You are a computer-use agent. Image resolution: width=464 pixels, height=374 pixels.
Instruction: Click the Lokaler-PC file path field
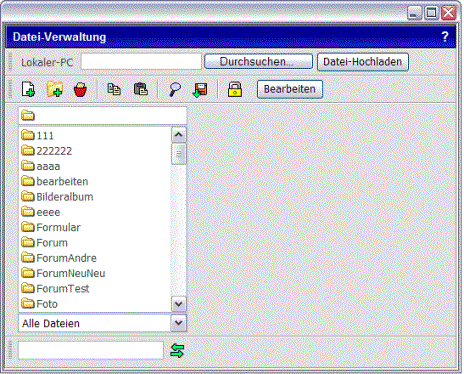pos(141,62)
